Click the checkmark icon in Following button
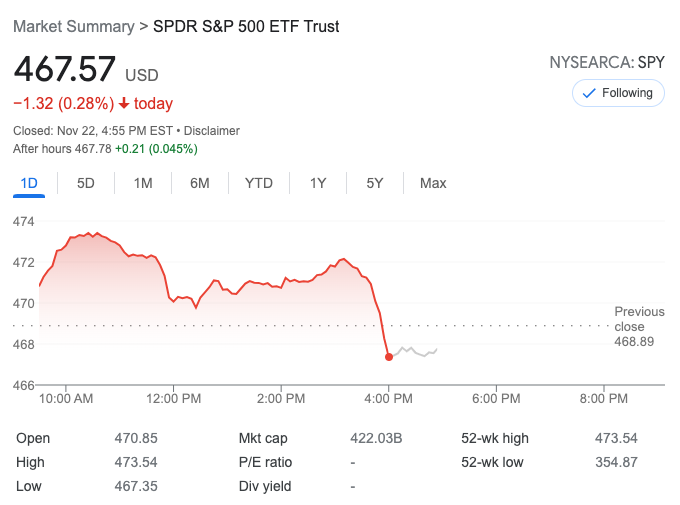 pyautogui.click(x=589, y=93)
